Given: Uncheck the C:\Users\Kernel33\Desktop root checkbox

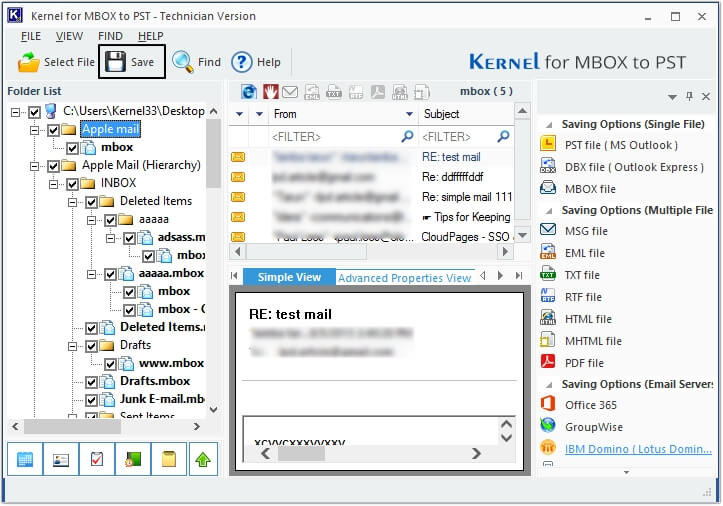Looking at the screenshot, I should [35, 112].
